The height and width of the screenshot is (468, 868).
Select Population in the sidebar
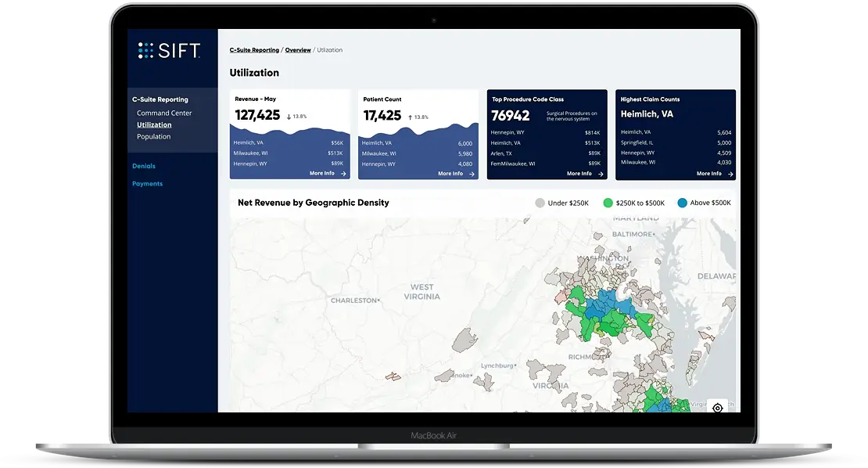tap(153, 136)
